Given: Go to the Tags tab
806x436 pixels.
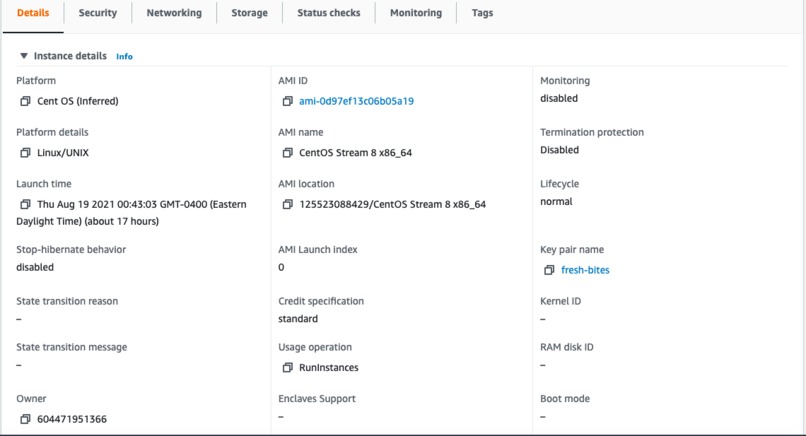Looking at the screenshot, I should click(x=482, y=13).
